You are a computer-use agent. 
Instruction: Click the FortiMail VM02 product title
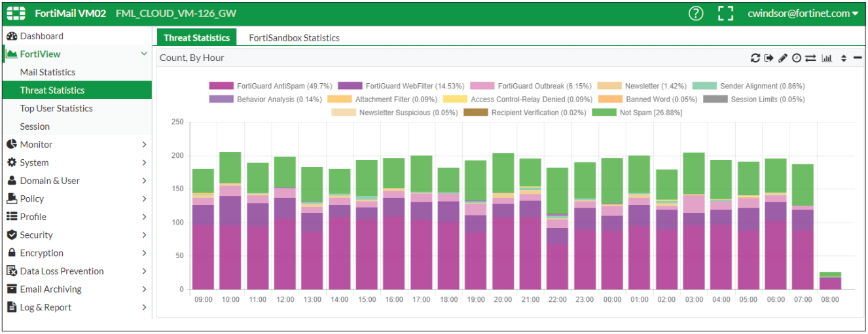pyautogui.click(x=70, y=13)
